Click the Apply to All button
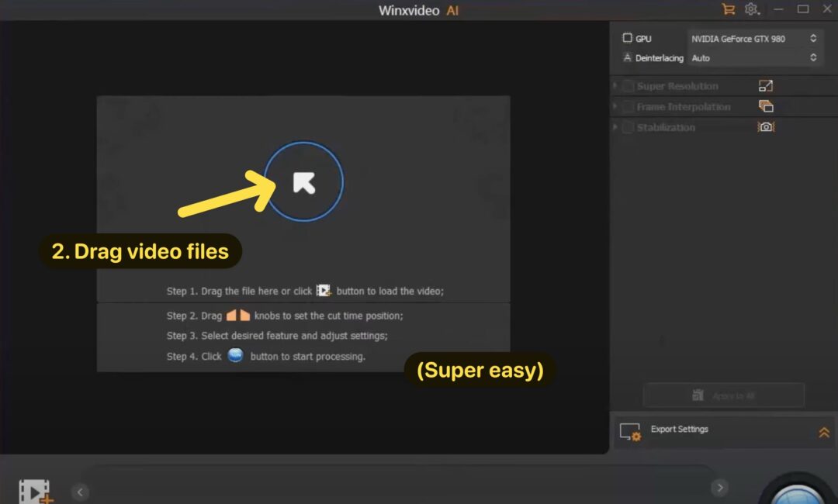The image size is (838, 504). pyautogui.click(x=724, y=395)
